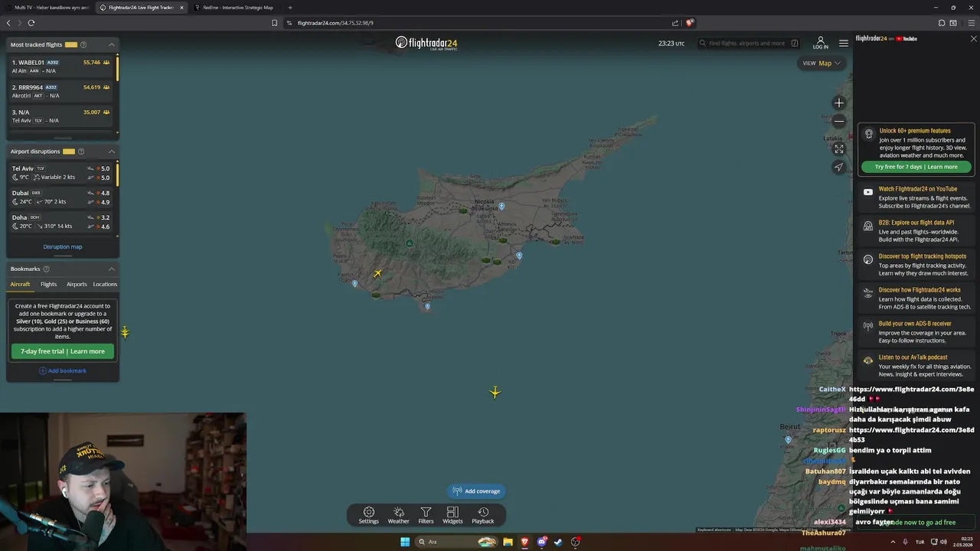Open the Weather layer options
Viewport: 980px width, 551px height.
tap(398, 515)
